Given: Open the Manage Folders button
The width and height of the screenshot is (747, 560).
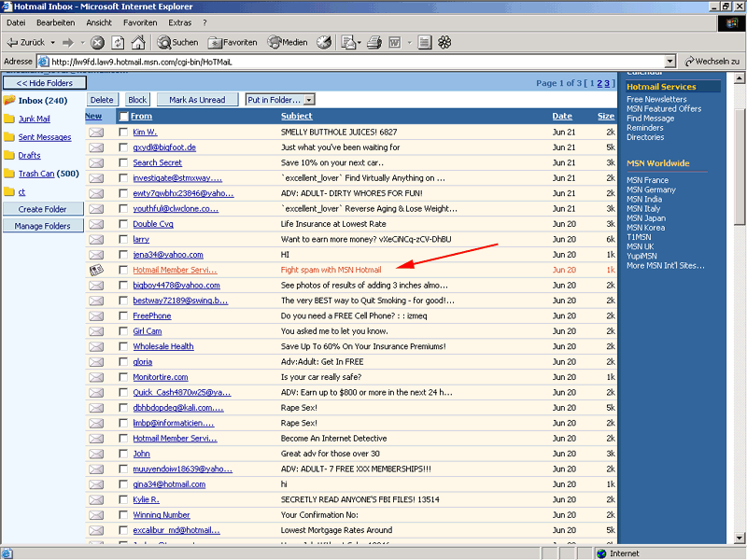Looking at the screenshot, I should pyautogui.click(x=43, y=226).
